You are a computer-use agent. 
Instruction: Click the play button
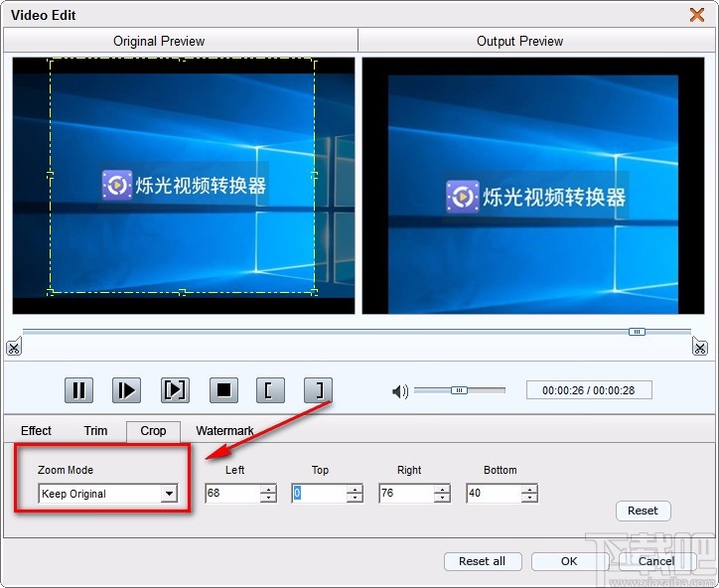(126, 390)
